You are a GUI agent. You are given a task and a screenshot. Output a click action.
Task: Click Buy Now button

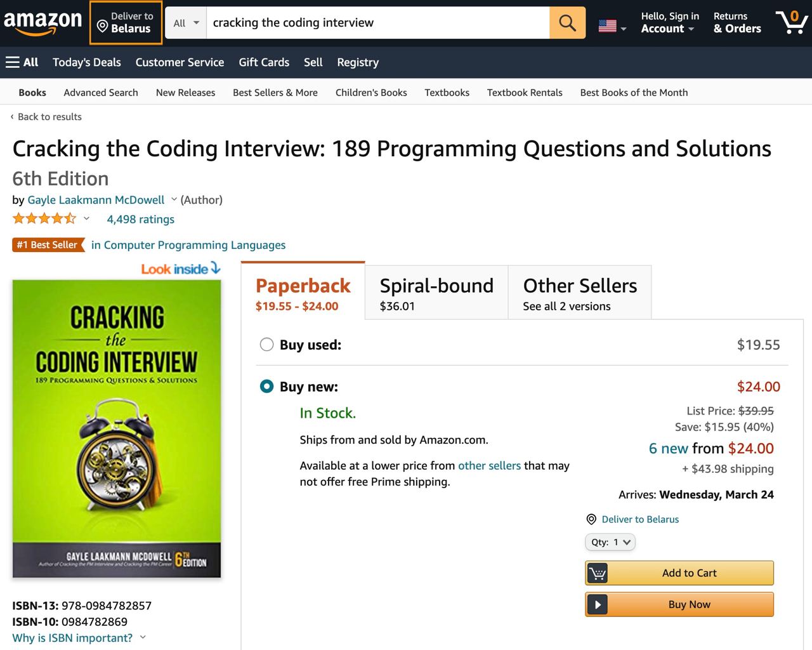point(679,605)
